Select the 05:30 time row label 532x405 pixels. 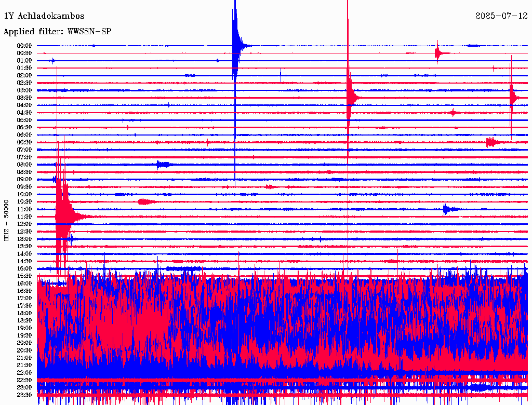pyautogui.click(x=24, y=128)
